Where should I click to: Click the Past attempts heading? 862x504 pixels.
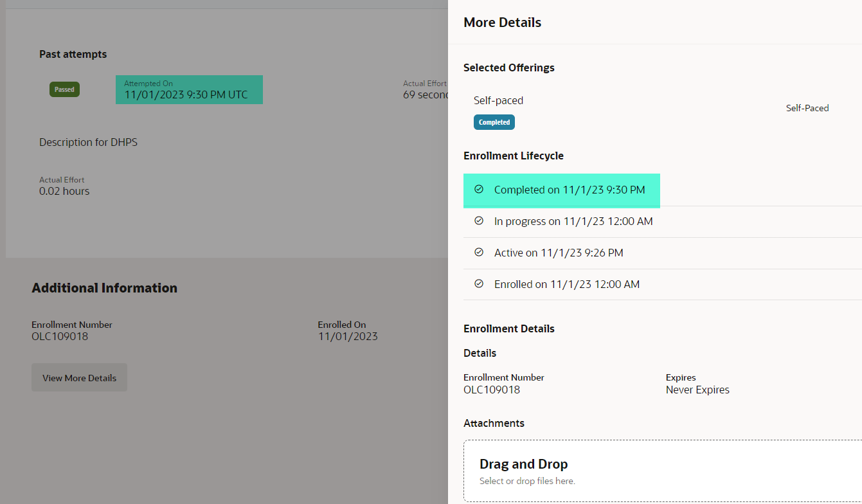coord(73,54)
